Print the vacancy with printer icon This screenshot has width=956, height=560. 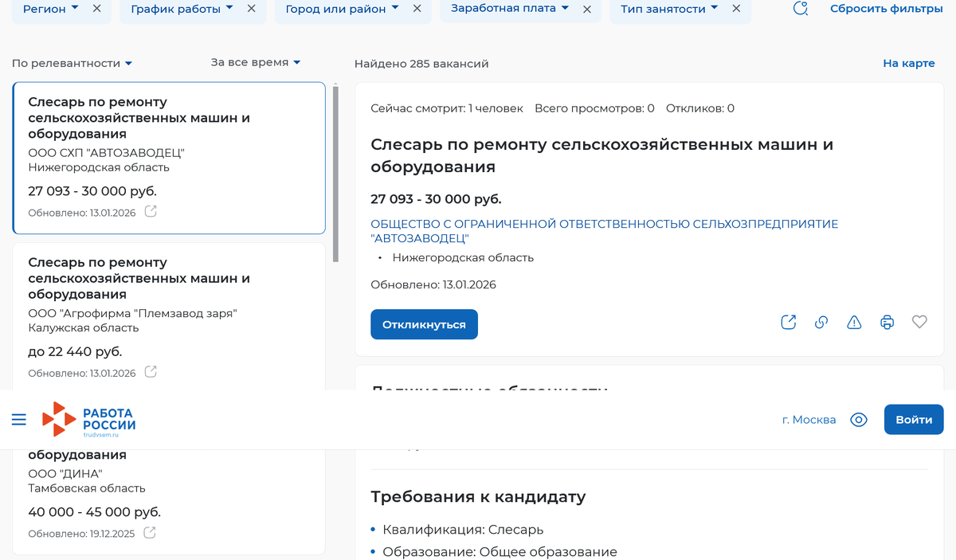point(887,322)
